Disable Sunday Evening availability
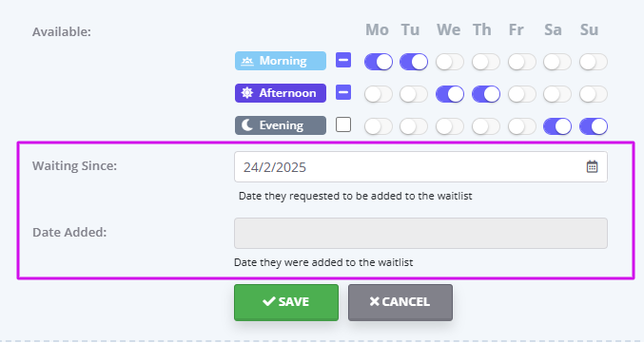Image resolution: width=644 pixels, height=343 pixels. pos(594,126)
